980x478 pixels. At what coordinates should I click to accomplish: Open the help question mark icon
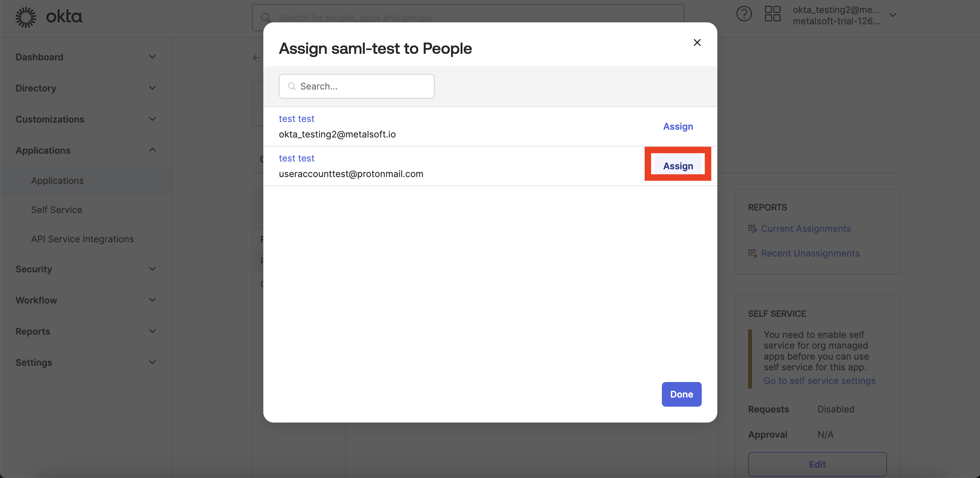(x=744, y=14)
